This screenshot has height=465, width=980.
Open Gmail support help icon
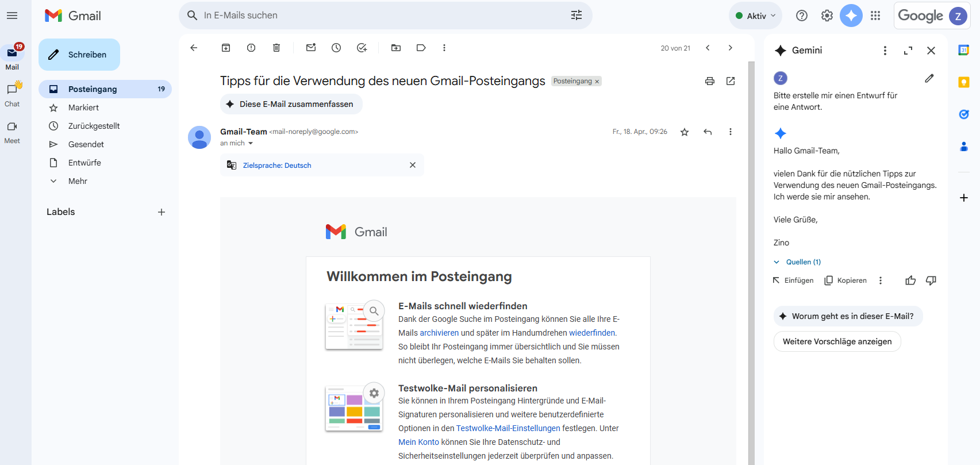pyautogui.click(x=802, y=16)
